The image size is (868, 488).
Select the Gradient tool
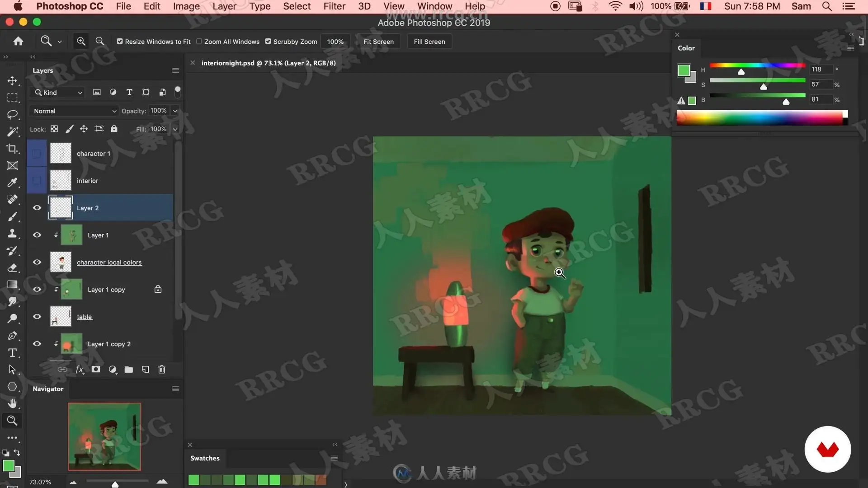coord(12,285)
